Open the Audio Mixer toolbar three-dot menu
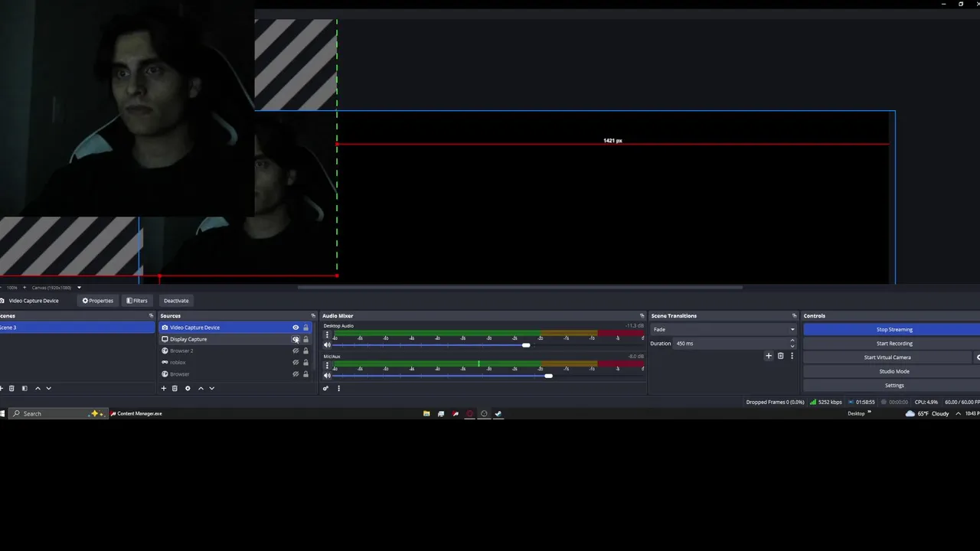The width and height of the screenshot is (980, 551). tap(338, 388)
